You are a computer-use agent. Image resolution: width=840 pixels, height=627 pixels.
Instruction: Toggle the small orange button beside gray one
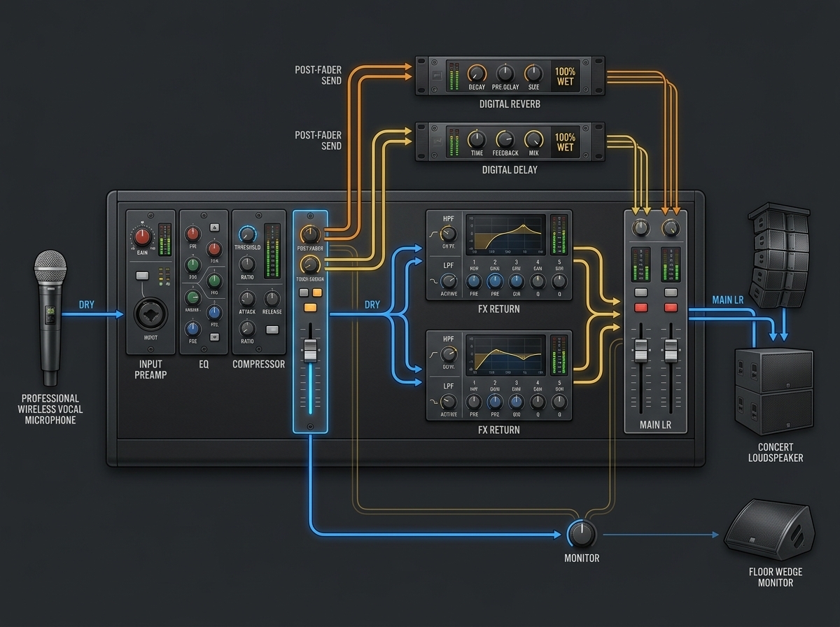[317, 293]
